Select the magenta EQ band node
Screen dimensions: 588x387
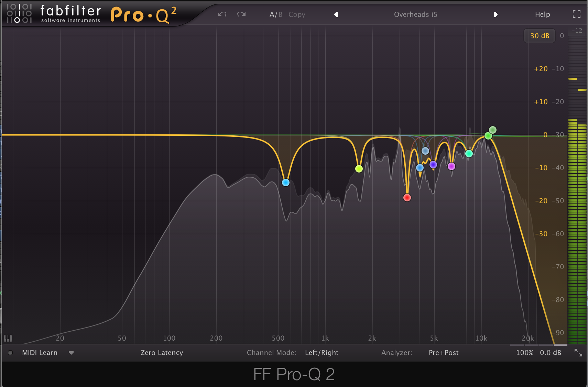451,166
